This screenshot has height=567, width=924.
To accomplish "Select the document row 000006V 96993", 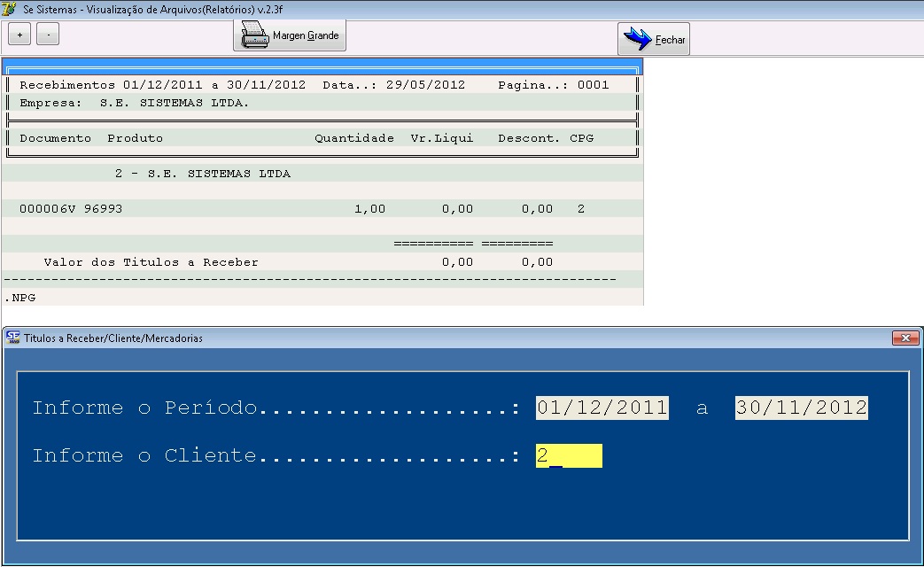I will (71, 209).
